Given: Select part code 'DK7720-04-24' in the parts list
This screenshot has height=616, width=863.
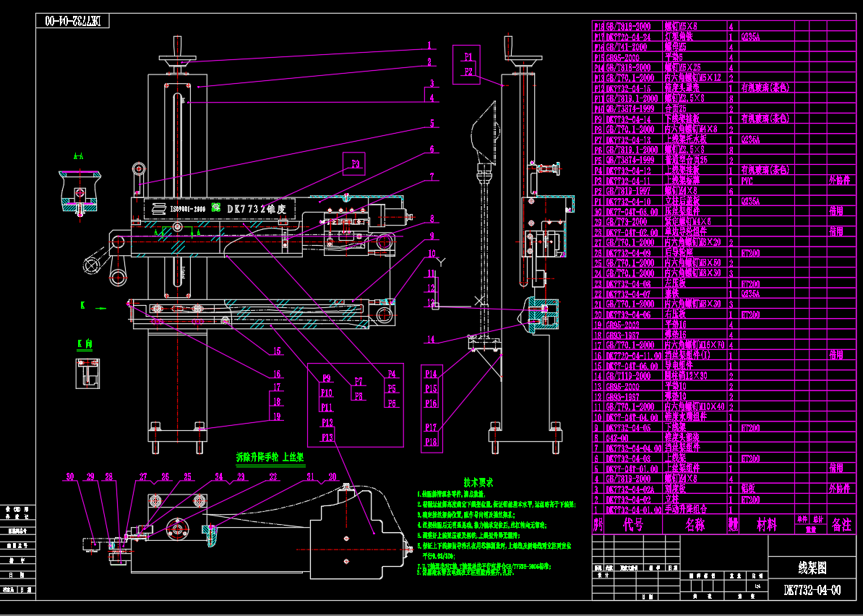Looking at the screenshot, I should point(629,37).
